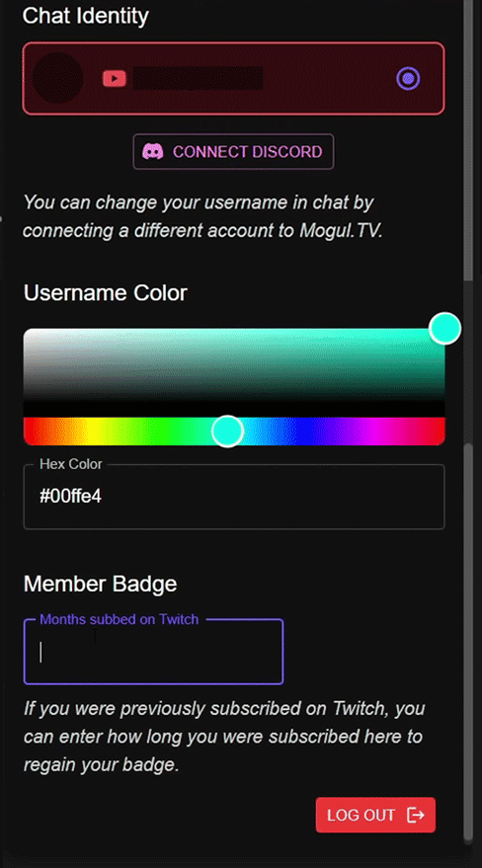Click the Discord logo icon
This screenshot has width=482, height=868.
153,152
